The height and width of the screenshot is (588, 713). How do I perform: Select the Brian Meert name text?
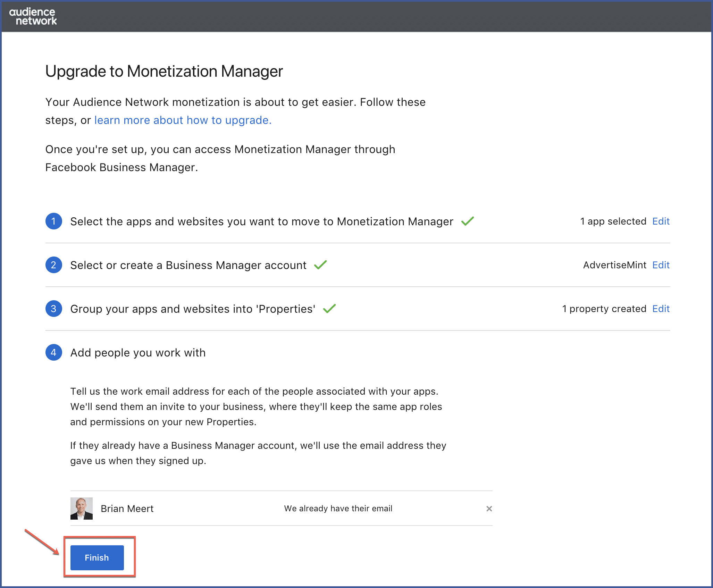127,509
